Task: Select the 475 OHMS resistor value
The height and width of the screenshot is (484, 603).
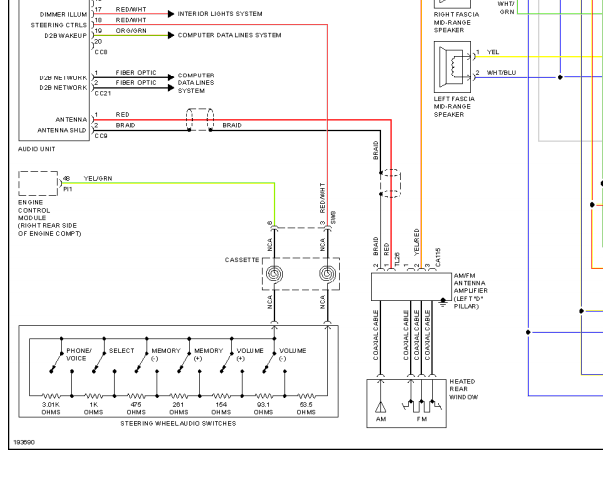Action: (x=136, y=408)
